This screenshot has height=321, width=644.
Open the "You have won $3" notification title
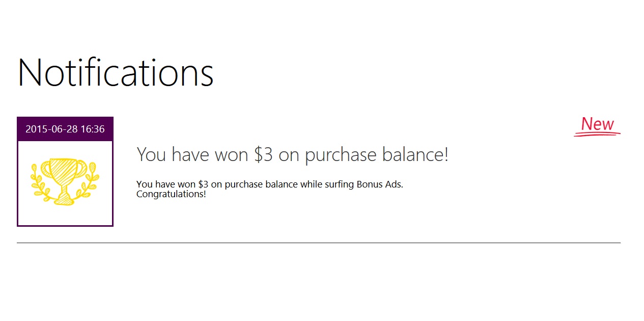click(x=292, y=154)
